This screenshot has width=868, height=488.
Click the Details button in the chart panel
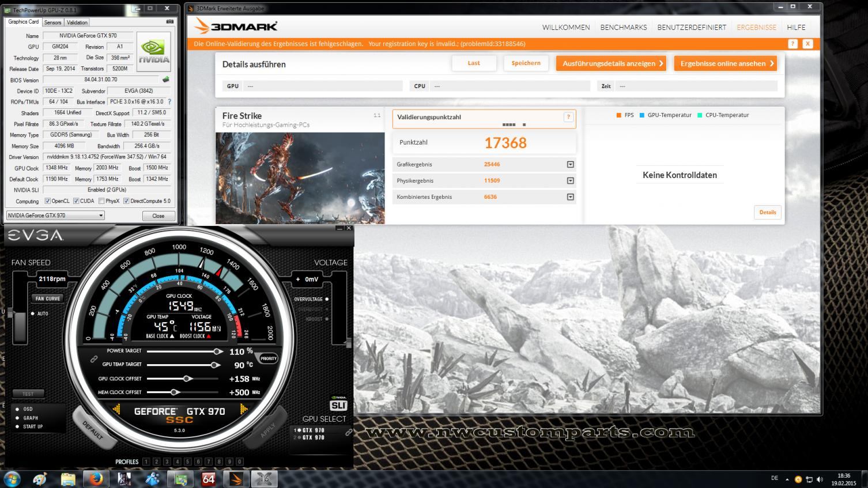[767, 212]
